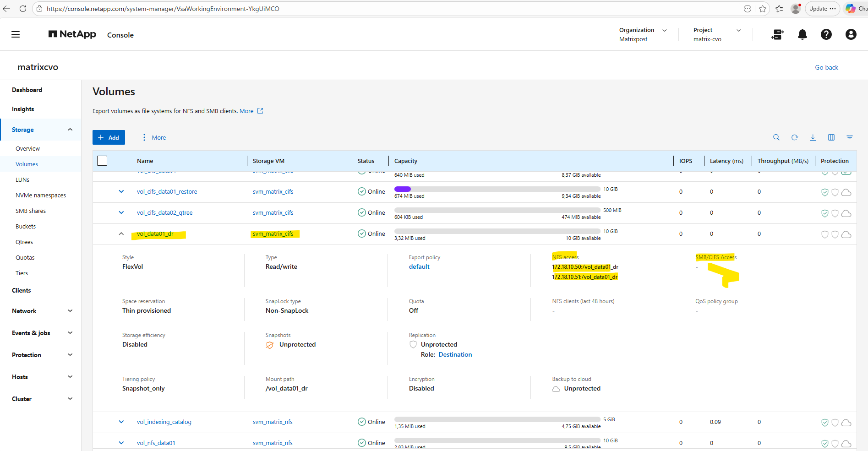Select Qtrees in the Storage menu
This screenshot has height=451, width=868.
[24, 242]
